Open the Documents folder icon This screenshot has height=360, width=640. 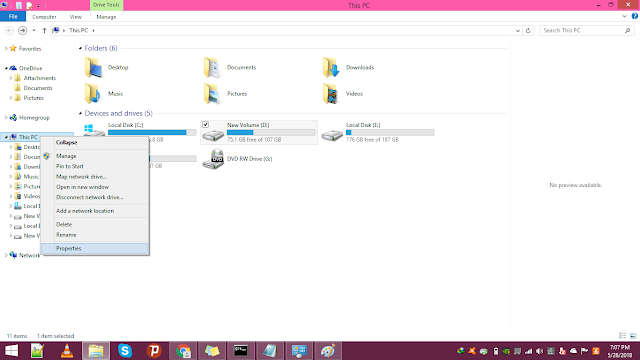pyautogui.click(x=212, y=68)
